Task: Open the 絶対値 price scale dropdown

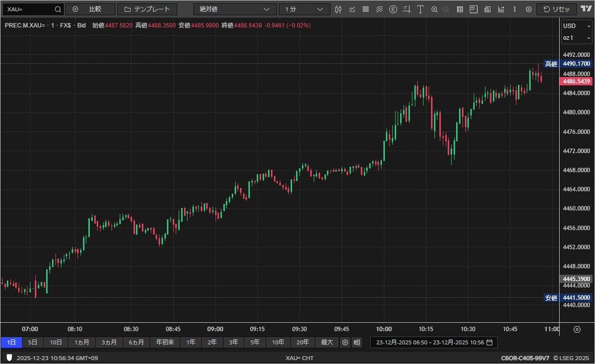Action: coord(235,8)
